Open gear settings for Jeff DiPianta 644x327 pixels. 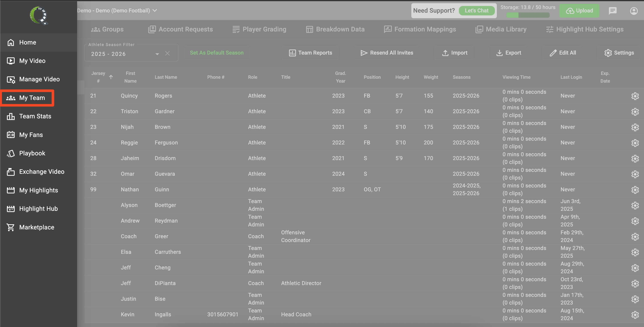click(635, 283)
